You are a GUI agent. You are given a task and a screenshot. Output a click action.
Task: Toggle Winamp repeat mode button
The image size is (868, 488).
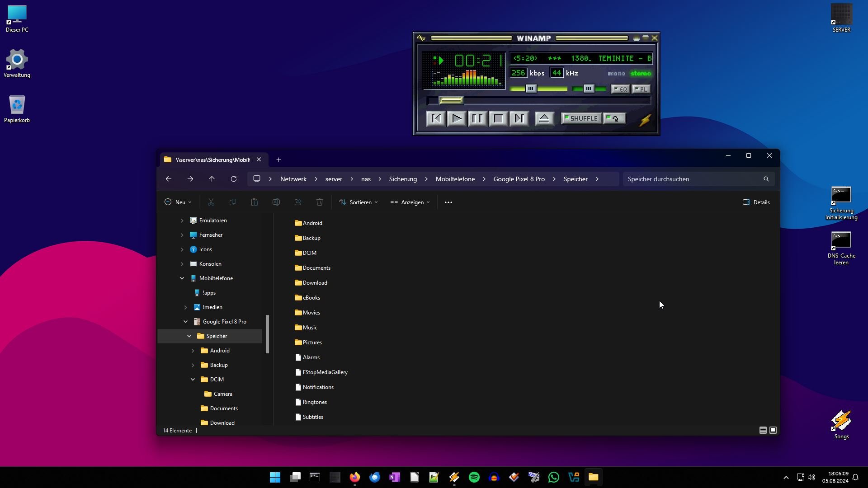[x=614, y=118]
